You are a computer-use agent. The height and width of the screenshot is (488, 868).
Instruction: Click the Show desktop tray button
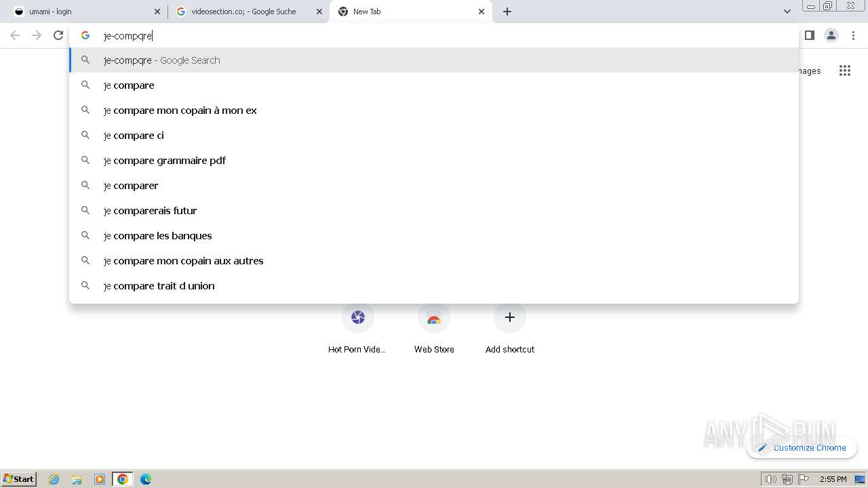point(861,479)
